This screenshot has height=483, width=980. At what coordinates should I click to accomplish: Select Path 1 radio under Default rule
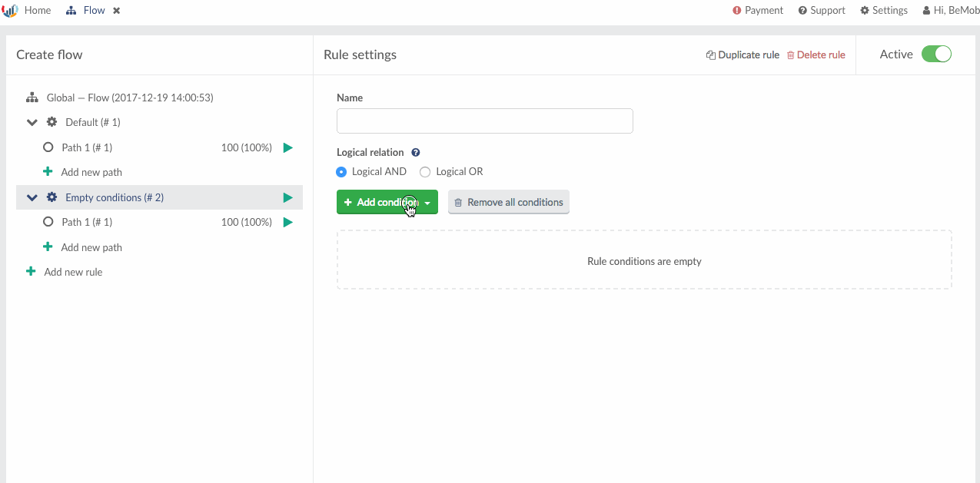point(48,147)
